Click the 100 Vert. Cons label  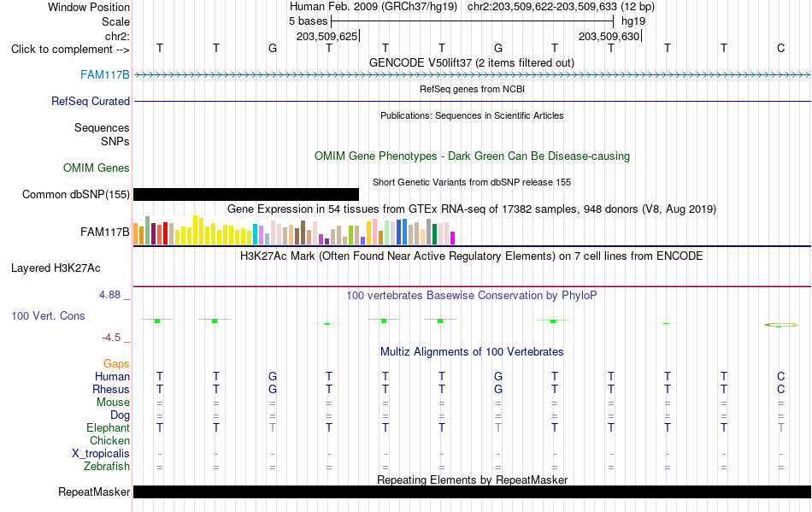click(x=48, y=315)
